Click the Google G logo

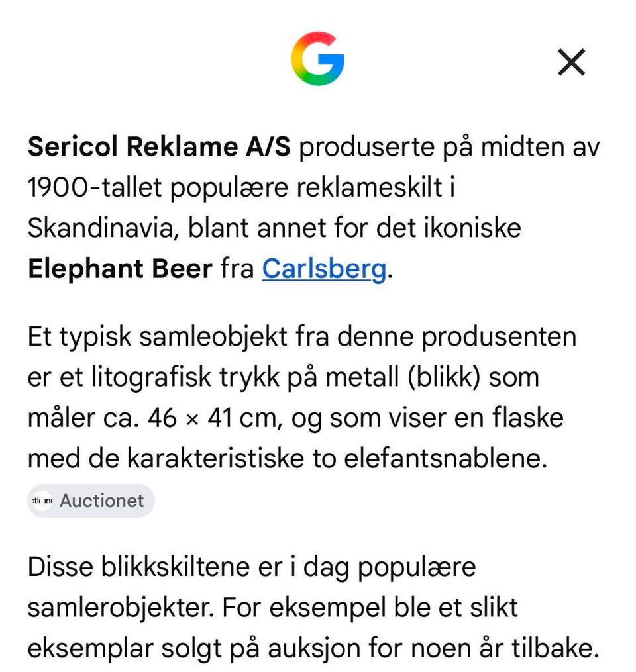[317, 59]
